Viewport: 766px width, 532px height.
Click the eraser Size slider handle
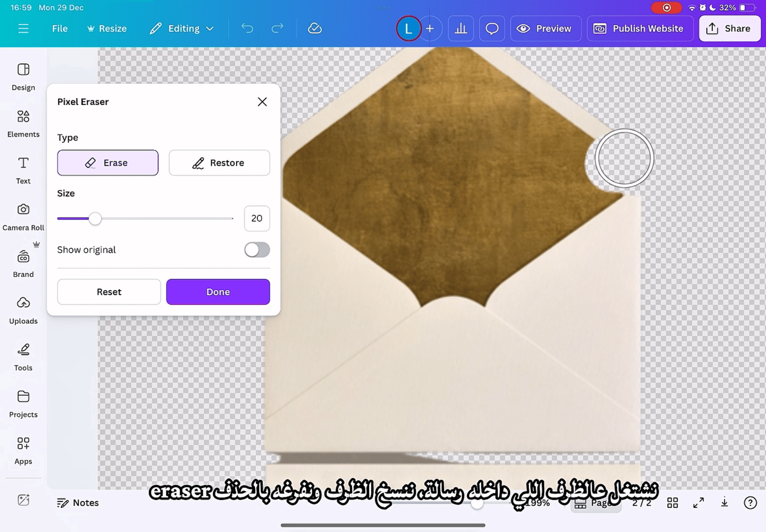95,219
